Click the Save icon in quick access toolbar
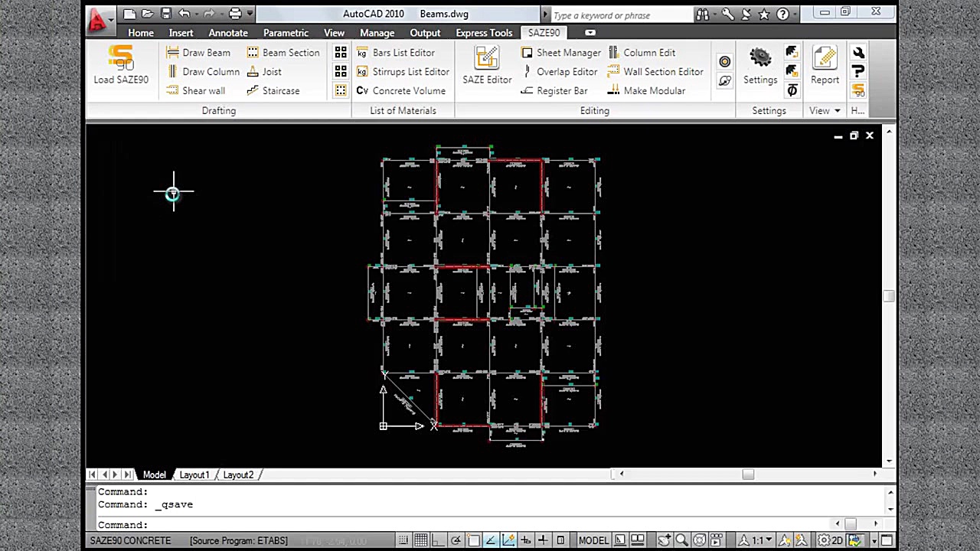Image resolution: width=980 pixels, height=551 pixels. pos(166,14)
